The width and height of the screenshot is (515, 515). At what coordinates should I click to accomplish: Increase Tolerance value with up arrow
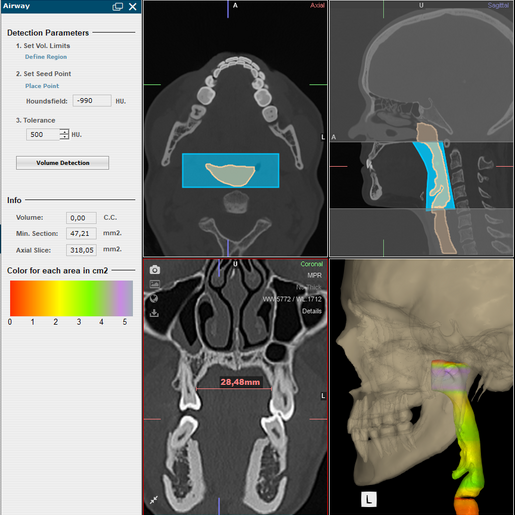pyautogui.click(x=64, y=132)
